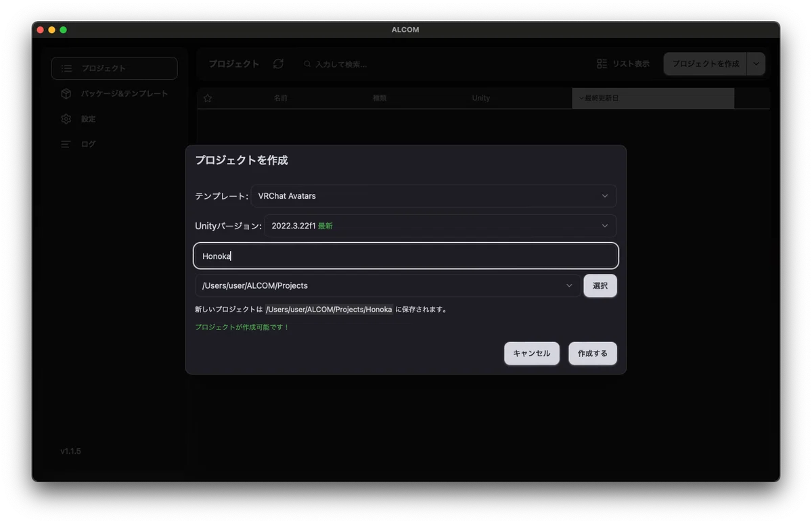
Task: Click the 選択 folder button
Action: click(x=600, y=285)
